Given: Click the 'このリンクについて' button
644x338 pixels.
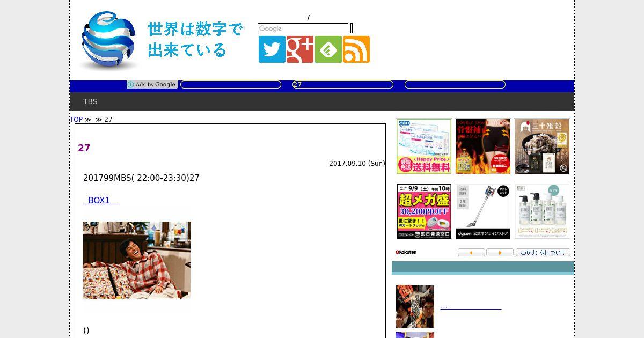Looking at the screenshot, I should (543, 253).
